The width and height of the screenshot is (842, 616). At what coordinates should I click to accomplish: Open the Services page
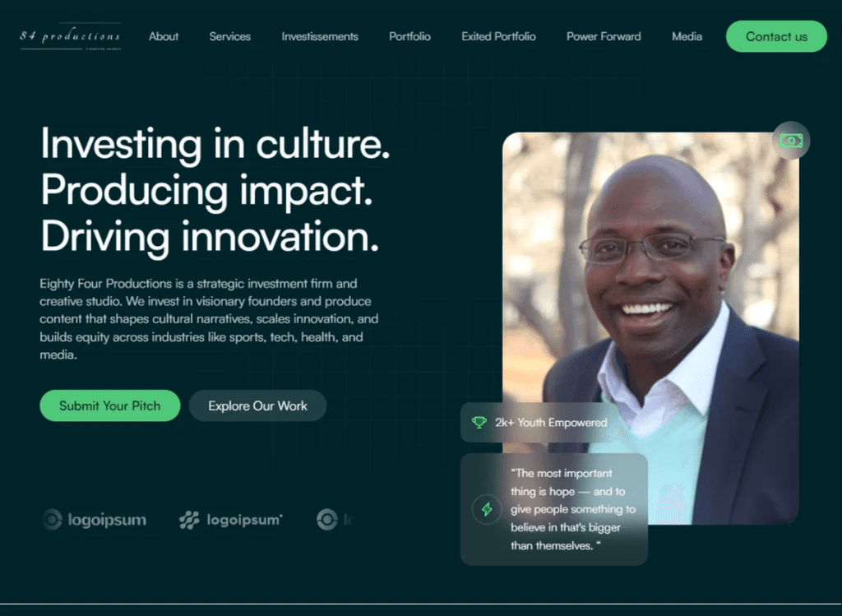230,36
